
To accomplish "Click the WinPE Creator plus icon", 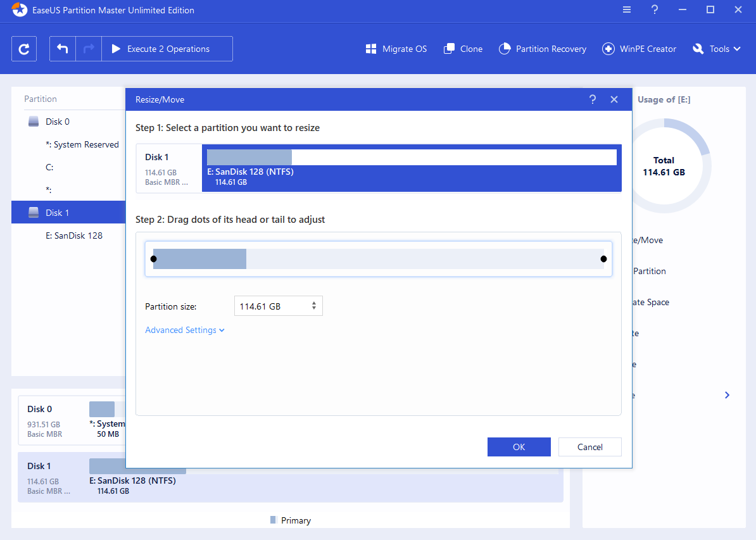I will (x=608, y=49).
